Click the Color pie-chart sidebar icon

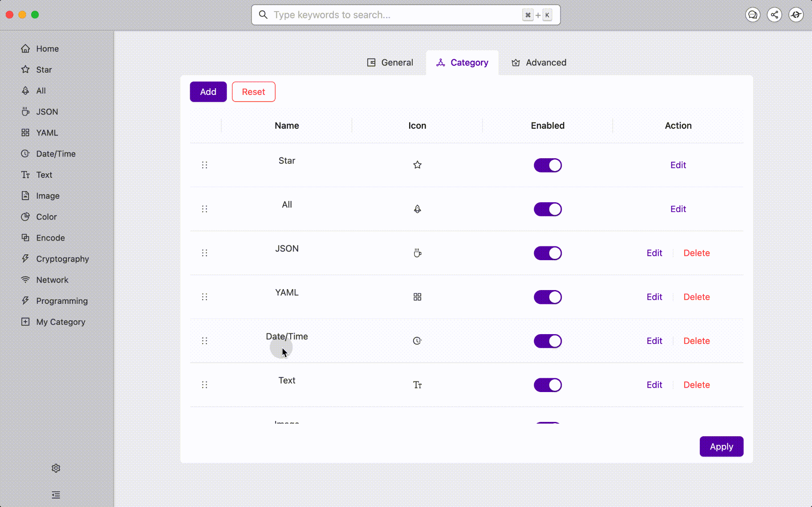[x=25, y=217]
